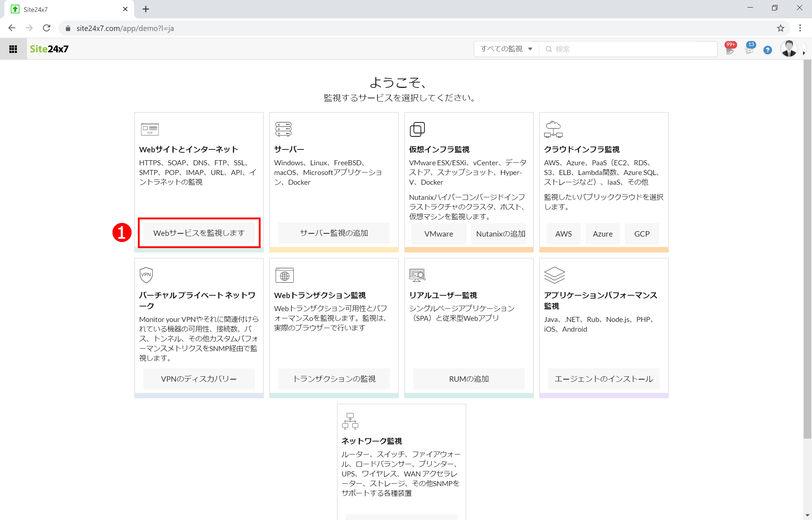812x520 pixels.
Task: Click the ネットワーク監視 heading
Action: pos(372,441)
